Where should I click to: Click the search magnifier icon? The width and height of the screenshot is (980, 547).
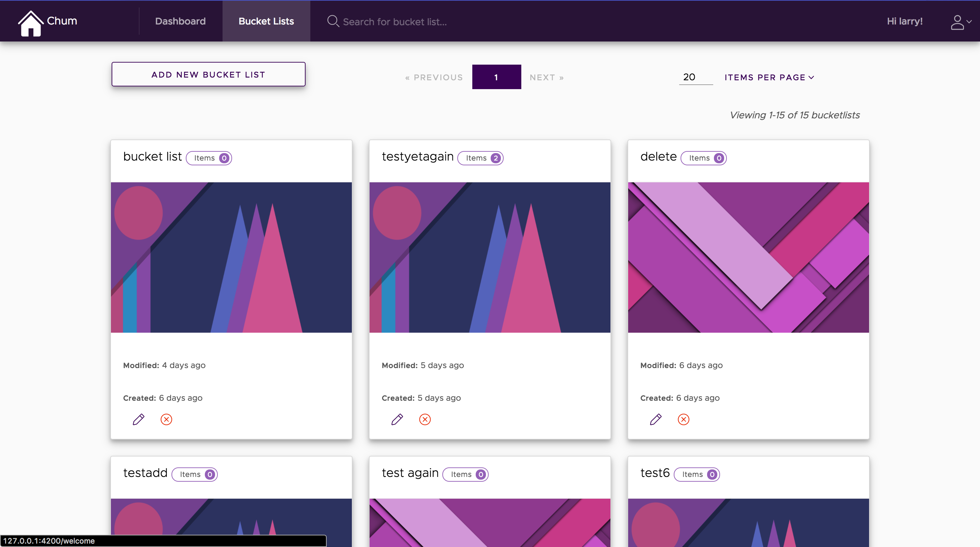tap(333, 21)
